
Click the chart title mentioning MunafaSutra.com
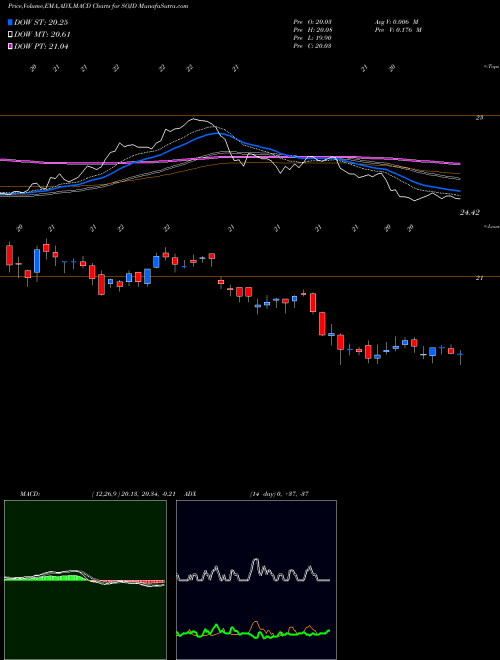[98, 6]
